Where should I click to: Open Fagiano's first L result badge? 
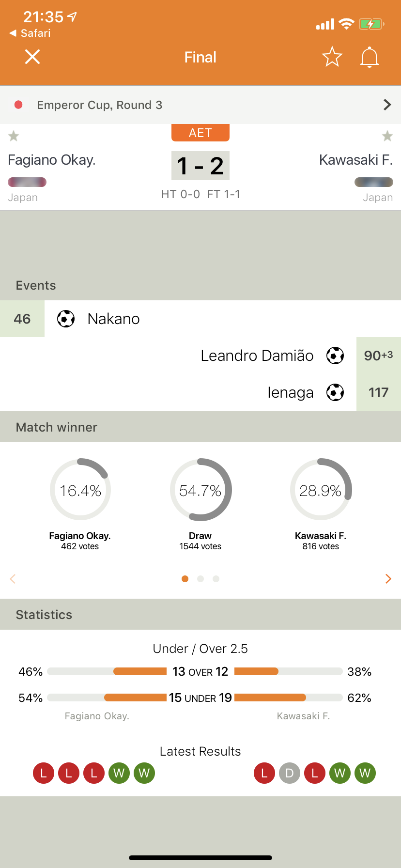(44, 773)
